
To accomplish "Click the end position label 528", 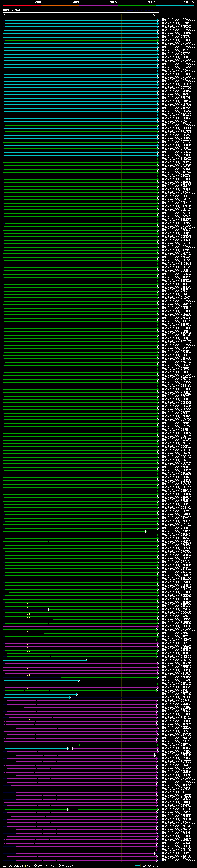I will tap(155, 15).
